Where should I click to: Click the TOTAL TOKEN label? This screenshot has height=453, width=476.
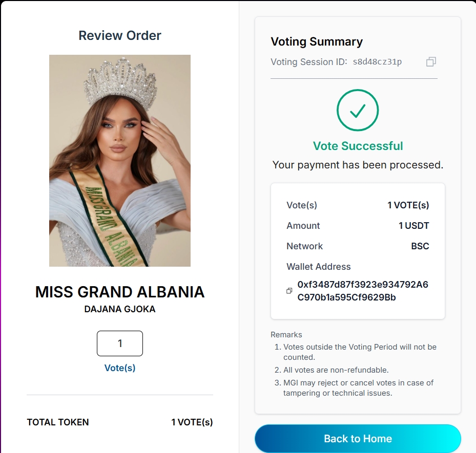[x=58, y=422]
